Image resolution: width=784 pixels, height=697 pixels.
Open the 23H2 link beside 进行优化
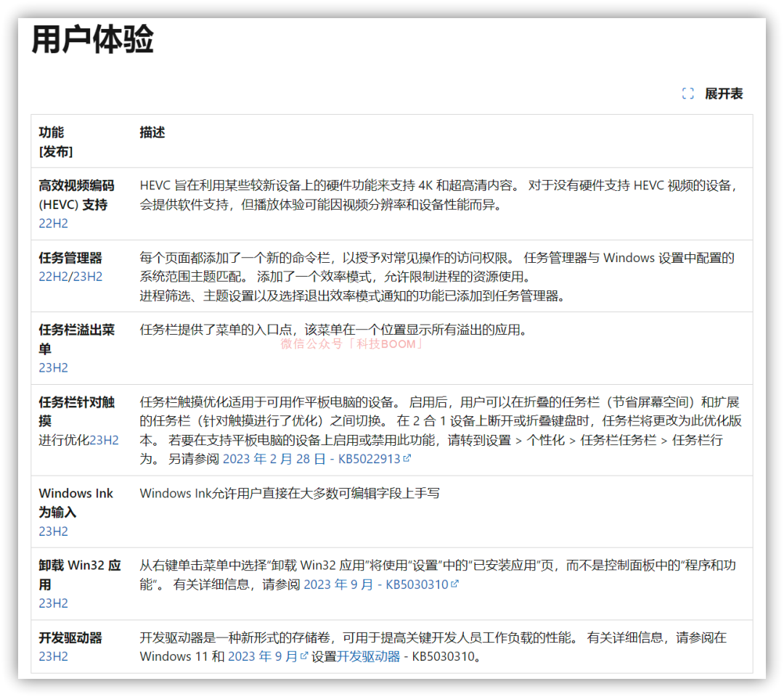click(x=105, y=440)
